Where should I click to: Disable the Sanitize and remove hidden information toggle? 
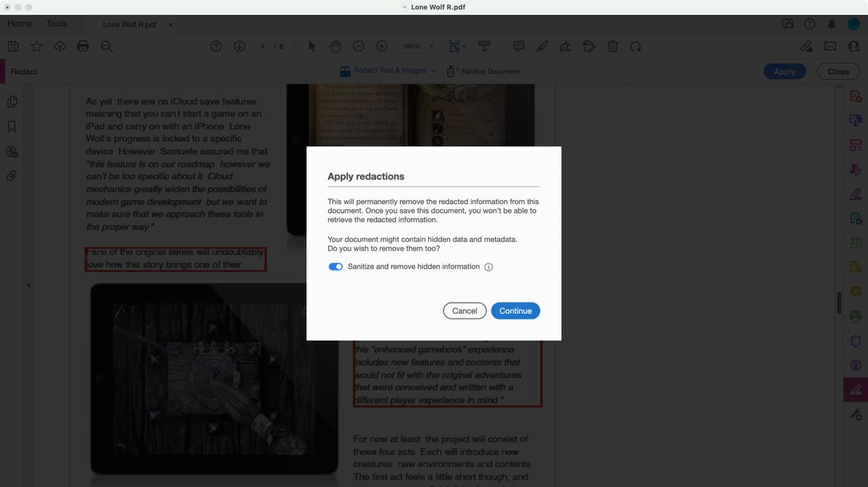336,266
